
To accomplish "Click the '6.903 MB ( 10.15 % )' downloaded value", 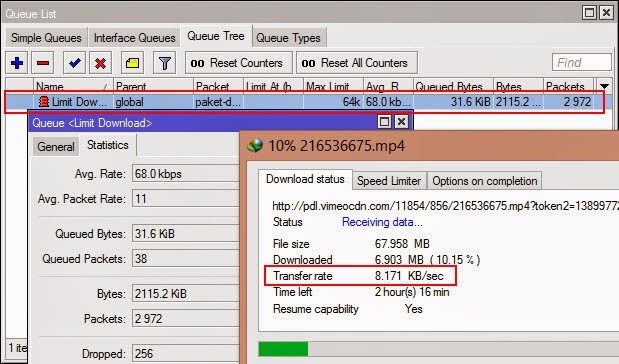I will pyautogui.click(x=427, y=260).
